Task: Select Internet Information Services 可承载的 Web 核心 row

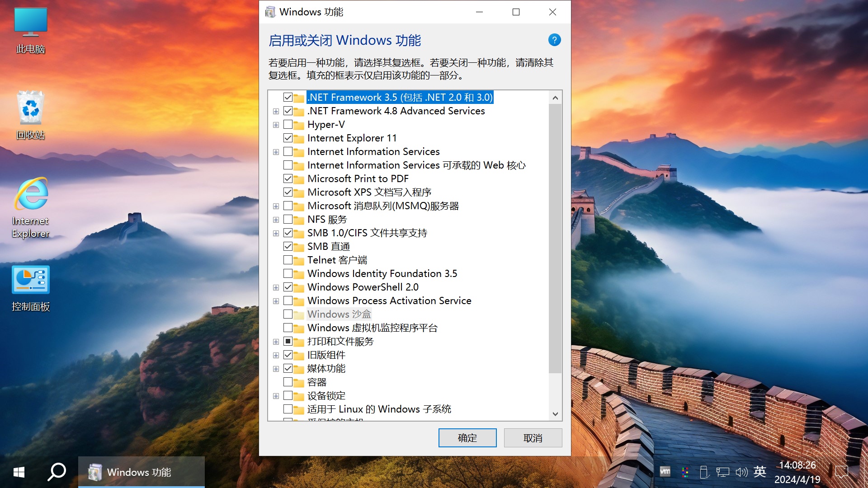Action: (x=416, y=165)
